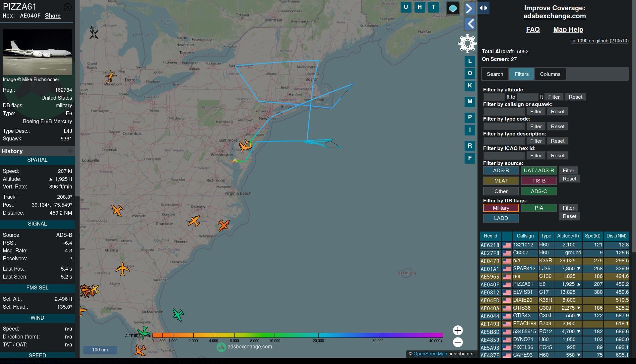Expand the History section plus icon

coord(70,151)
